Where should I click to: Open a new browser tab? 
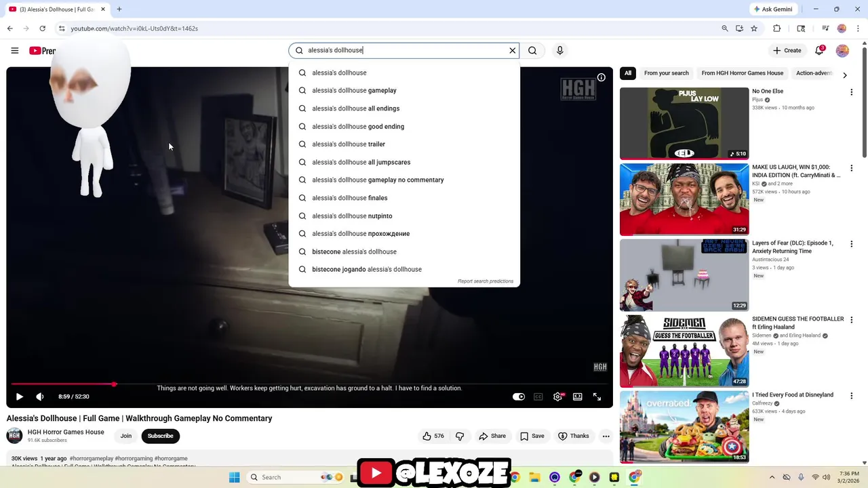coord(119,9)
